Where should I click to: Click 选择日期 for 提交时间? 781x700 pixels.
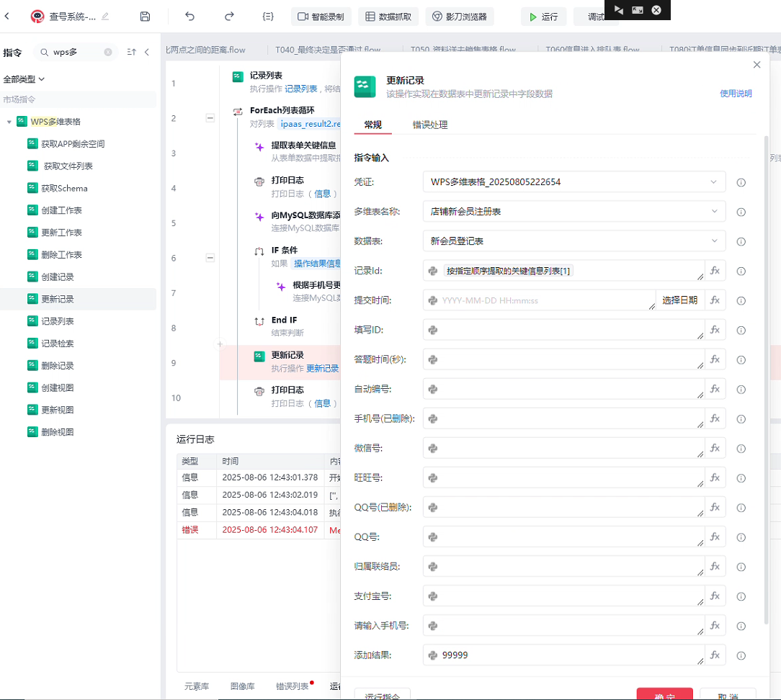pyautogui.click(x=680, y=300)
